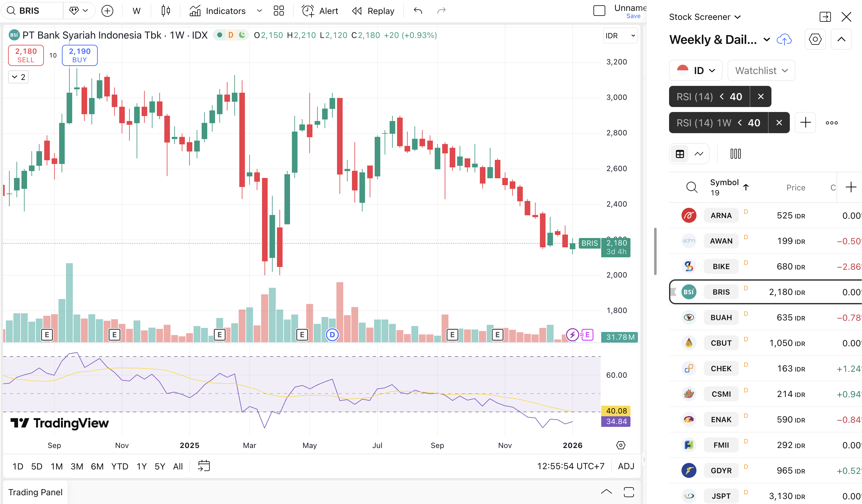Add a compare symbol with plus icon
This screenshot has height=504, width=862.
coord(107,11)
